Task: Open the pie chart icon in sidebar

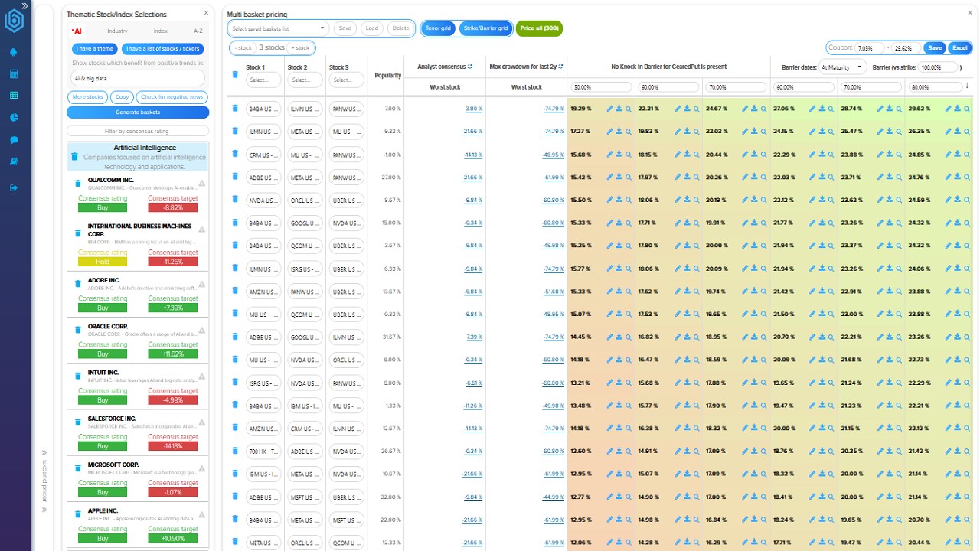Action: (x=14, y=118)
